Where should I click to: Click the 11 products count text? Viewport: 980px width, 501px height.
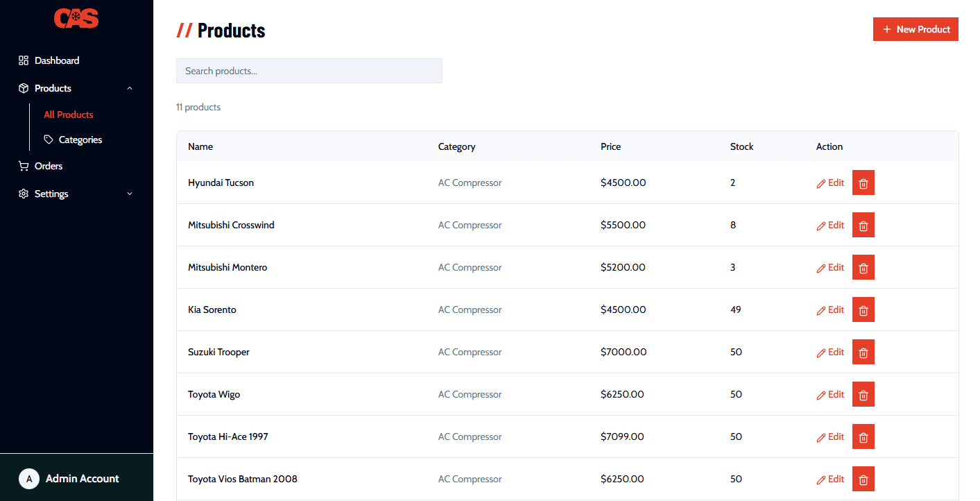pyautogui.click(x=198, y=107)
